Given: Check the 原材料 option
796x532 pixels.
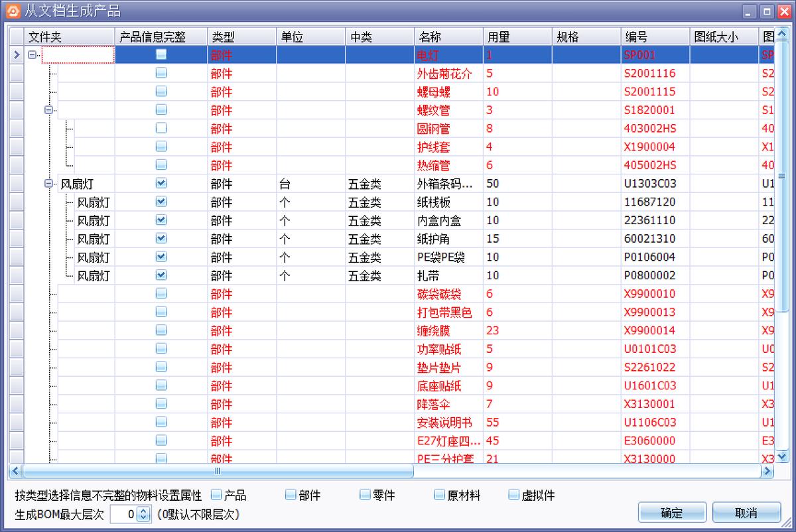Looking at the screenshot, I should pyautogui.click(x=439, y=494).
